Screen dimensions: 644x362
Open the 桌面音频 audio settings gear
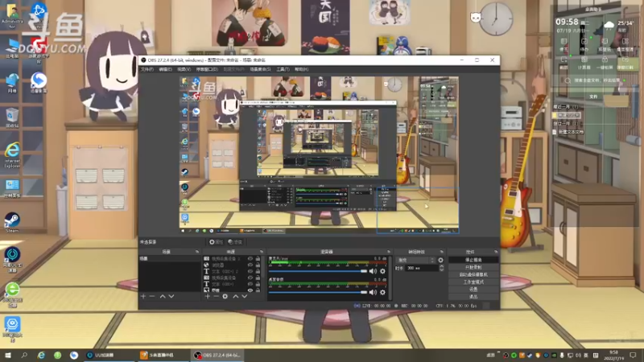point(382,292)
